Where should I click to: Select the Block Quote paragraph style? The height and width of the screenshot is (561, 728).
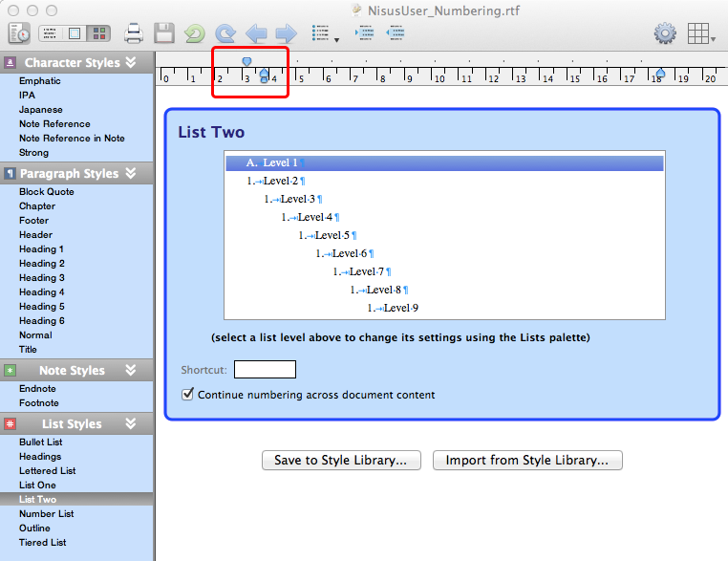pos(47,192)
